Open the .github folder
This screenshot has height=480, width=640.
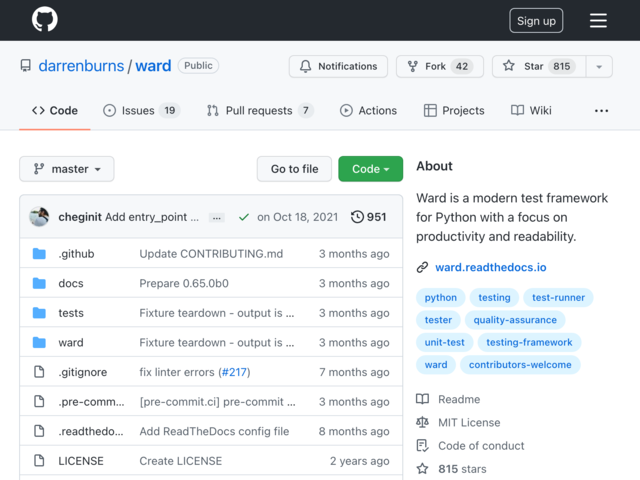(x=76, y=254)
